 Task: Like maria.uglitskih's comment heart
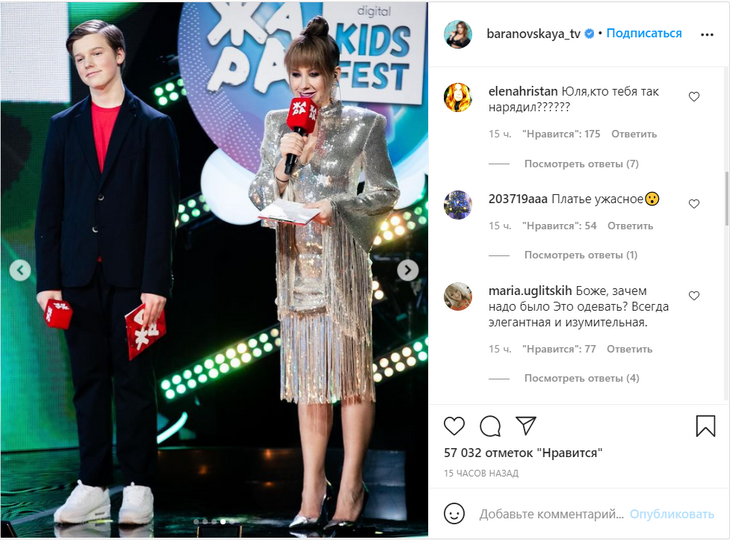(x=694, y=296)
